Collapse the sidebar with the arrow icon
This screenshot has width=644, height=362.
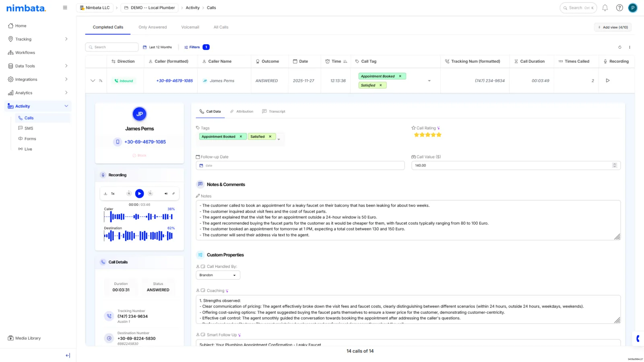point(68,356)
